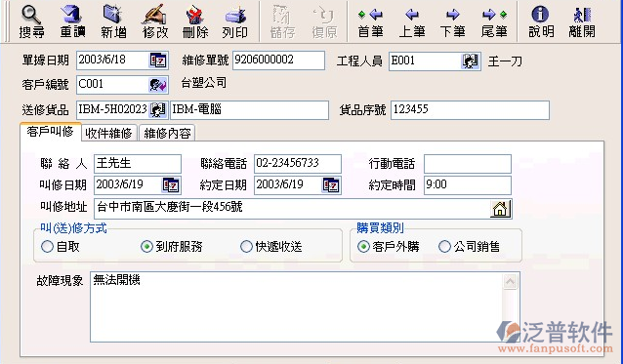Click the 修改 edit icon

coord(155,15)
